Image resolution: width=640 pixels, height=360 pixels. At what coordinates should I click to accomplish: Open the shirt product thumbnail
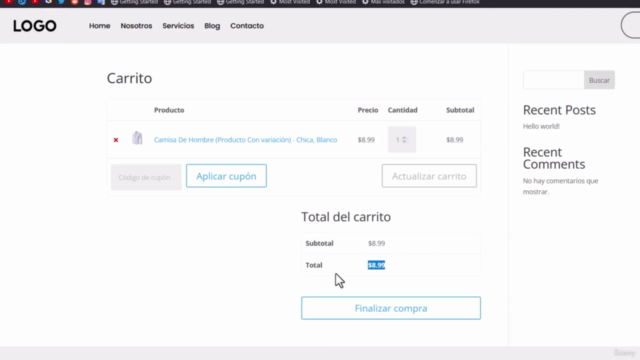click(x=138, y=138)
